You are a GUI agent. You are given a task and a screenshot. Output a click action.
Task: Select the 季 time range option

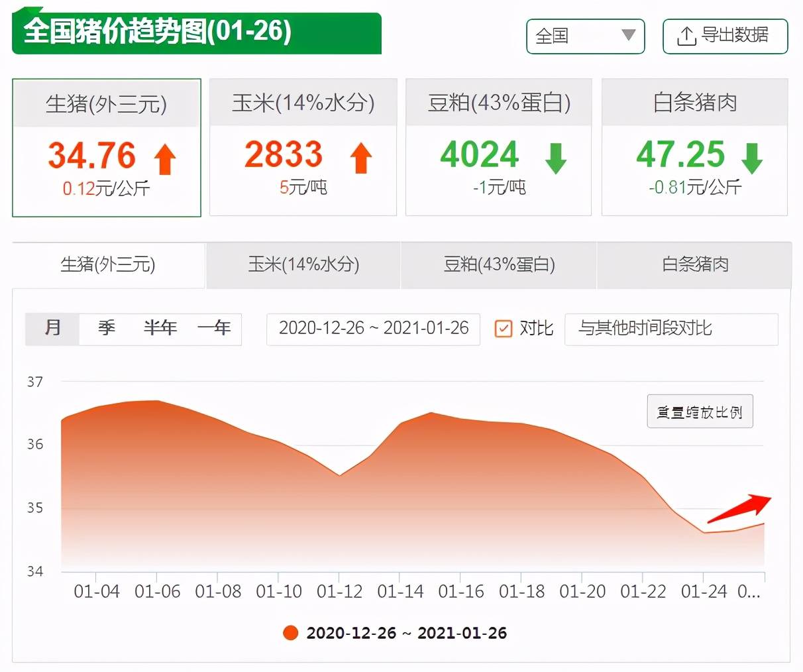pyautogui.click(x=107, y=328)
